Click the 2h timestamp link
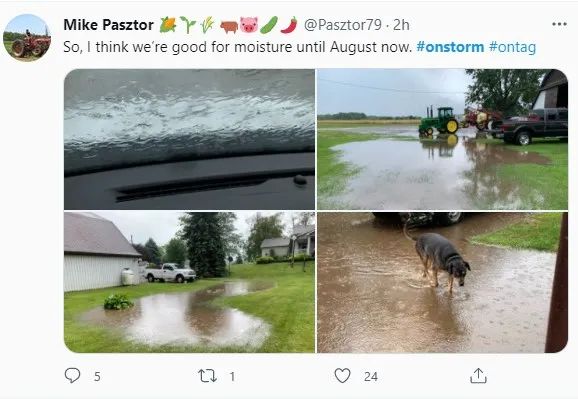 (x=401, y=25)
